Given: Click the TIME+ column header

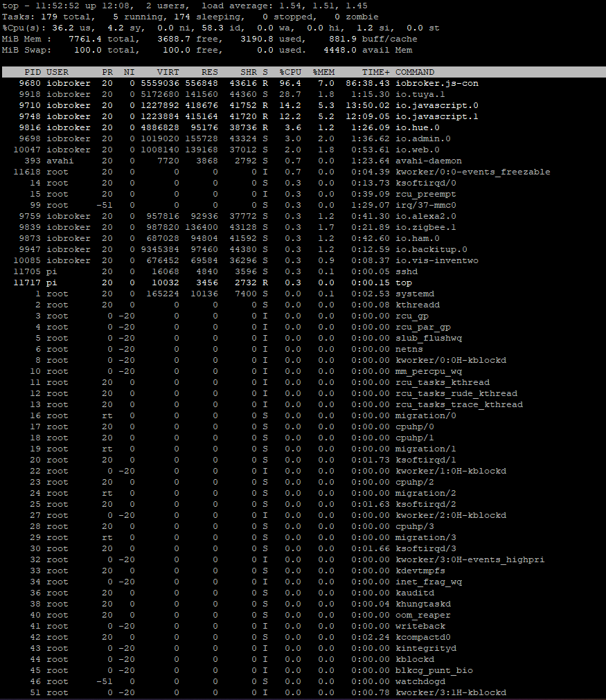Looking at the screenshot, I should (376, 72).
